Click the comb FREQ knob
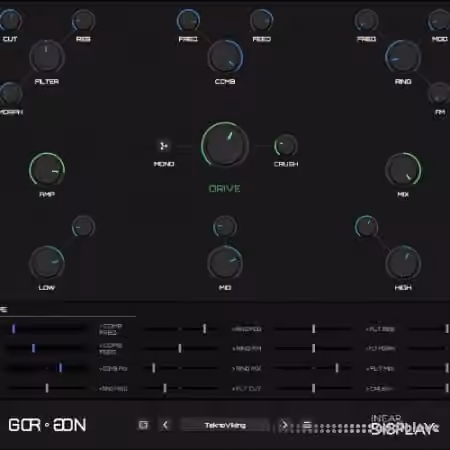450x450 pixels. click(188, 20)
